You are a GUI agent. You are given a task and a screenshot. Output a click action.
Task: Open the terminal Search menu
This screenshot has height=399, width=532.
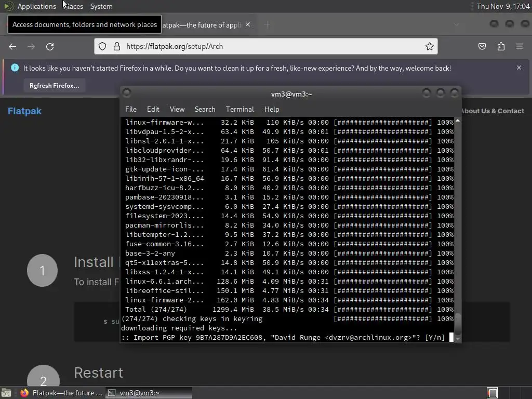coord(205,109)
